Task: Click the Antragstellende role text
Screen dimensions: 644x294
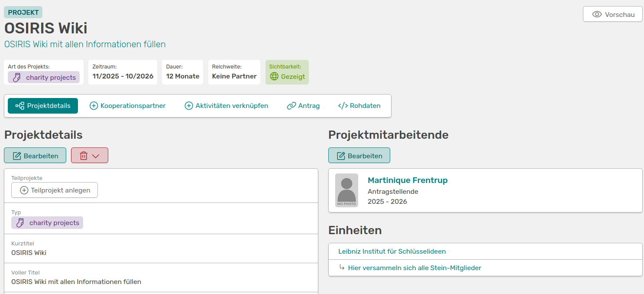Action: click(x=393, y=192)
